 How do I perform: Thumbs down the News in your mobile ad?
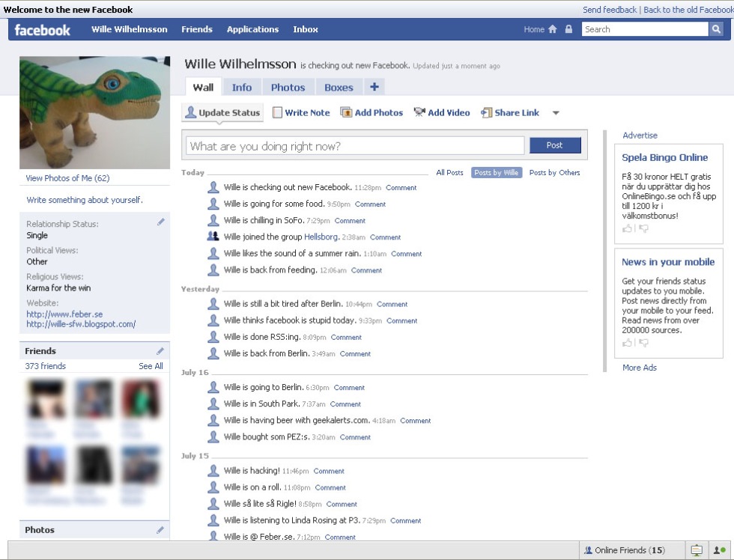tap(643, 343)
